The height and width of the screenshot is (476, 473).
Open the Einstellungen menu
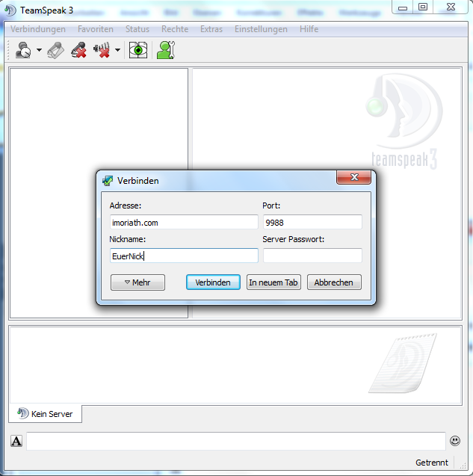pos(261,29)
